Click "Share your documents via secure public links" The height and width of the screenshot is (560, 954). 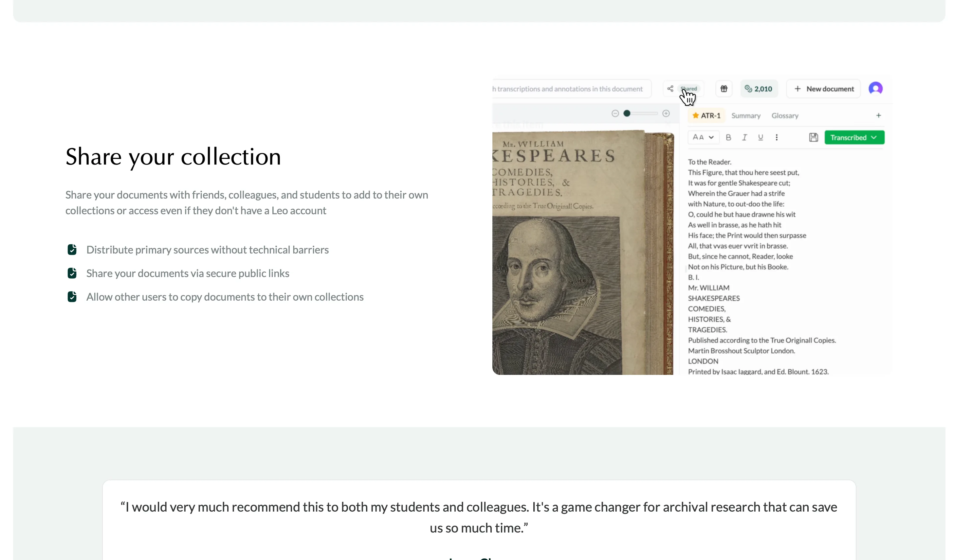[x=188, y=273]
